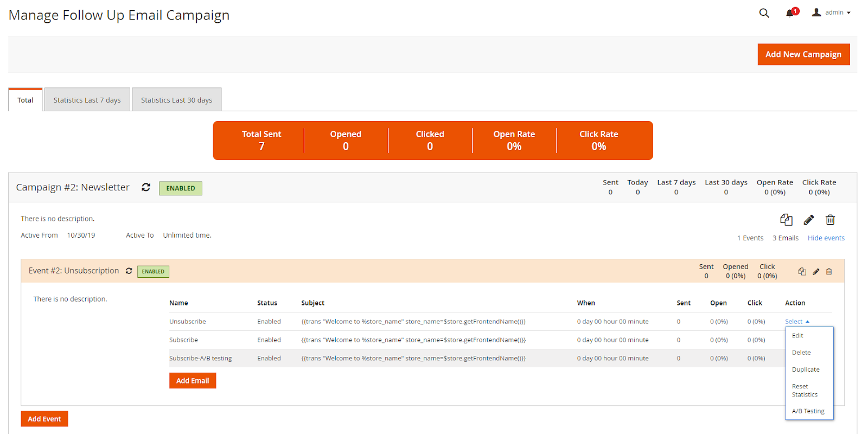Switch to Statistics Last 7 days tab
The width and height of the screenshot is (868, 434).
pyautogui.click(x=87, y=100)
